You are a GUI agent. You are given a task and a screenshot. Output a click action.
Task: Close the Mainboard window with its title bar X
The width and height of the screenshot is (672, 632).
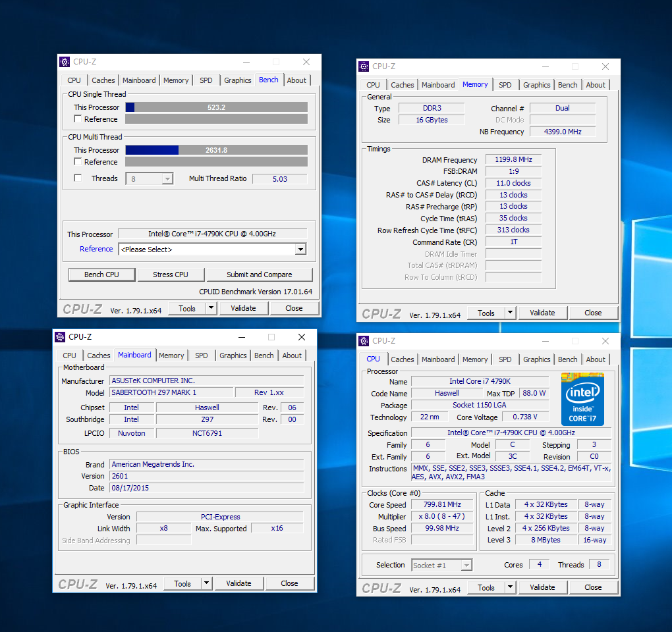302,338
